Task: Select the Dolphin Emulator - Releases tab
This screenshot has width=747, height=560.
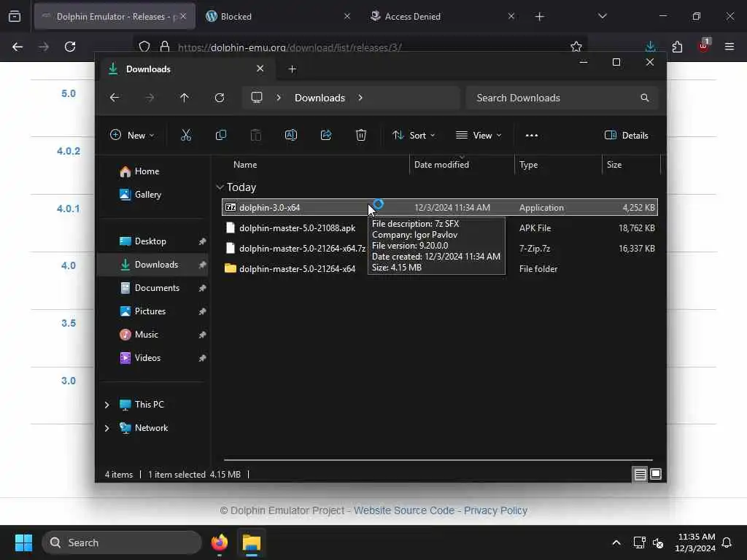Action: pos(115,16)
